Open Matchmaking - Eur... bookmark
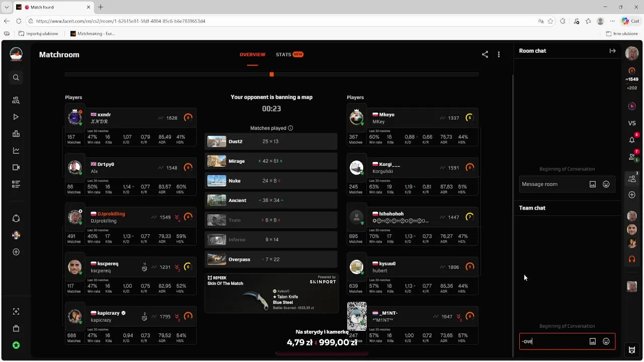Viewport: 644px width, 362px height. 93,34
